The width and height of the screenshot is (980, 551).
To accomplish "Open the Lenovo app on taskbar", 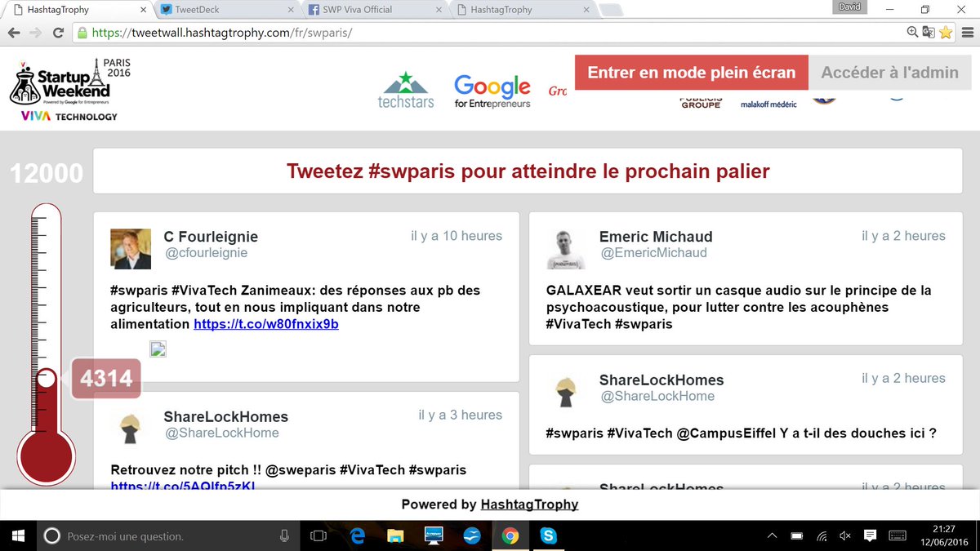I will (x=434, y=536).
